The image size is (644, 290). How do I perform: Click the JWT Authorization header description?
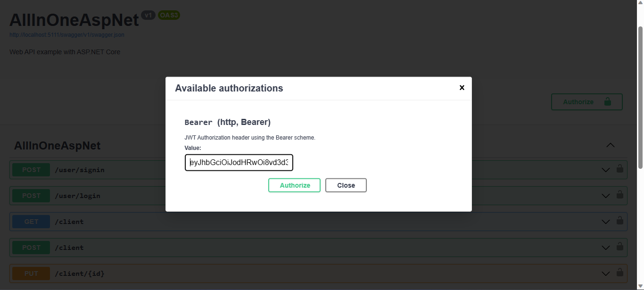[x=250, y=138]
